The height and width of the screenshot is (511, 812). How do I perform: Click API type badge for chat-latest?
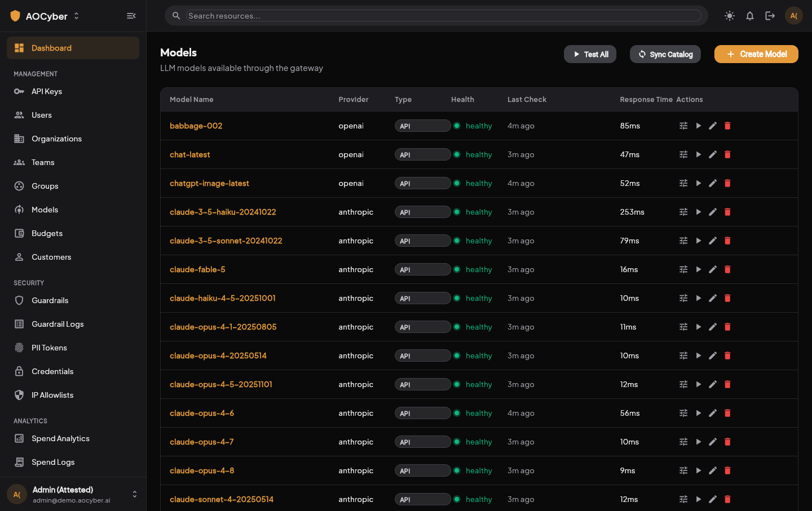(x=423, y=154)
